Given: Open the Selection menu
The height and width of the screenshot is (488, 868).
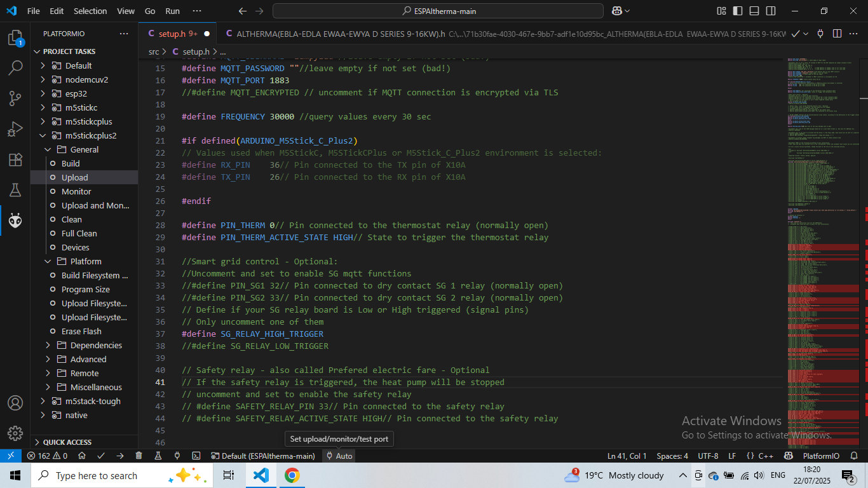Looking at the screenshot, I should click(x=90, y=11).
